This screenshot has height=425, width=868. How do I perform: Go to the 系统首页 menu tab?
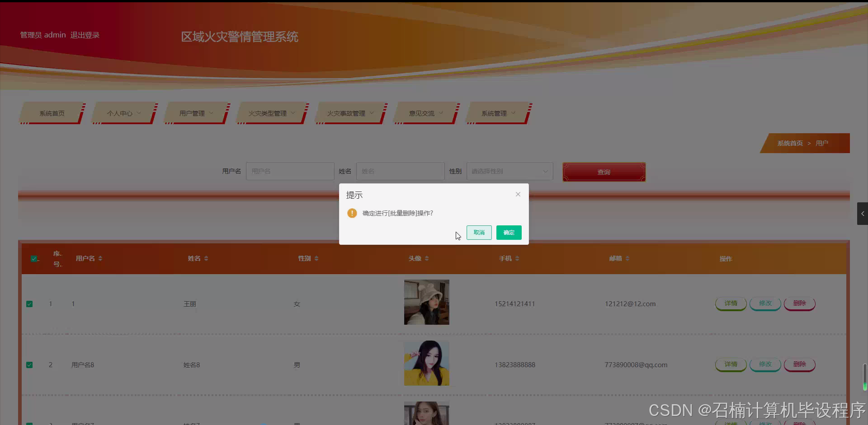52,113
